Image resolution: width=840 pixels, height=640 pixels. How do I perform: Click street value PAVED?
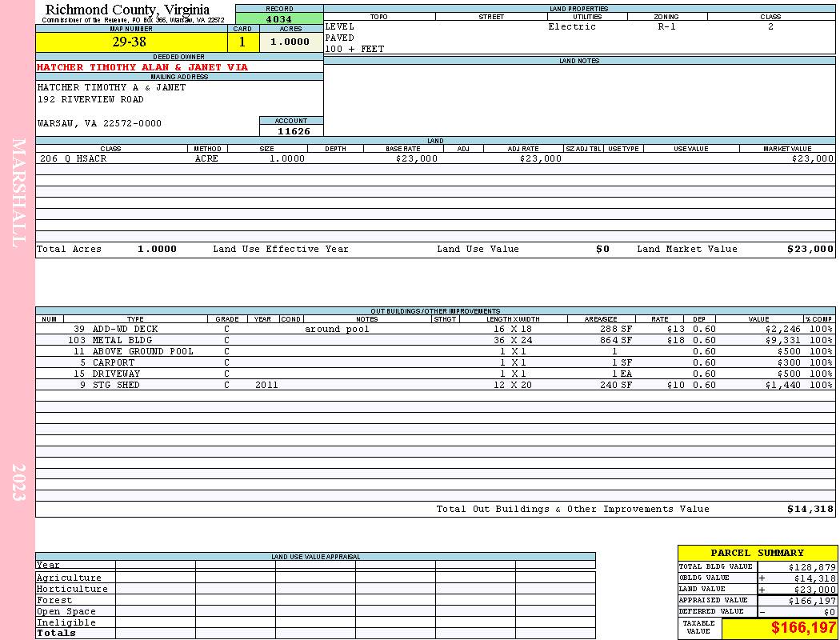point(340,38)
